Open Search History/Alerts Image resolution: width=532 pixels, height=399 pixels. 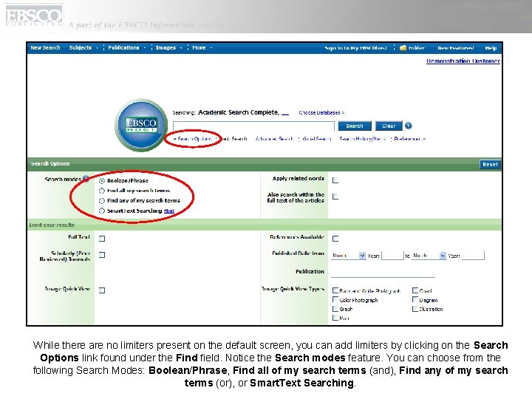pos(363,139)
